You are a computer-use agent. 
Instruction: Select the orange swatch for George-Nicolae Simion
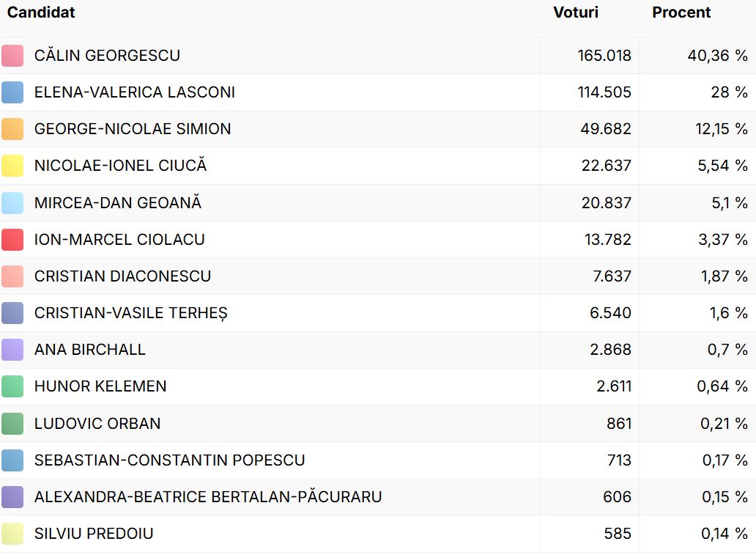[12, 129]
